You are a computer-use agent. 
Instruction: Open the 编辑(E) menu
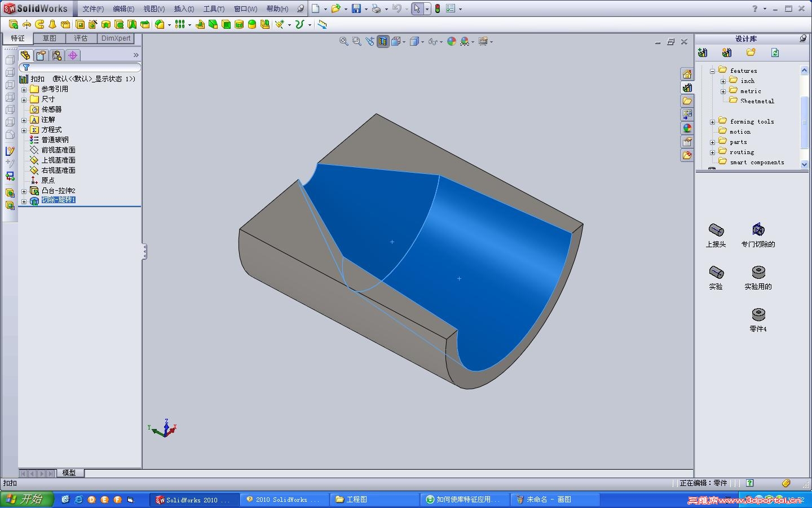tap(123, 9)
